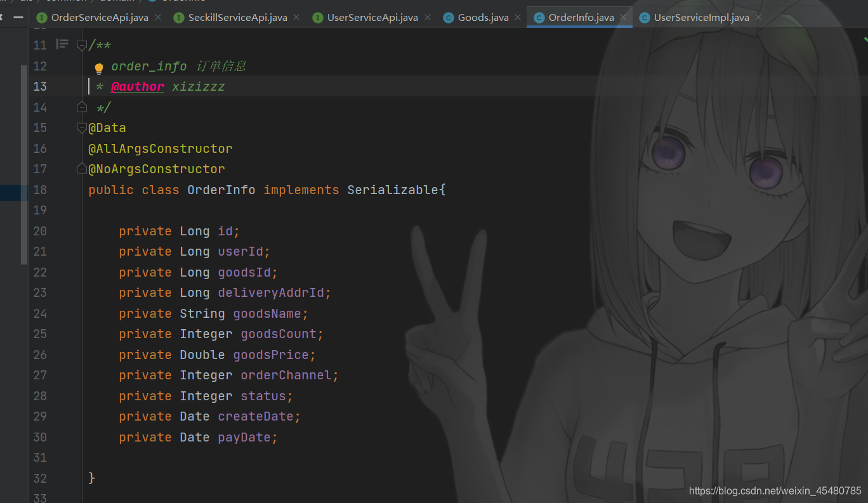This screenshot has width=868, height=503.
Task: Toggle rendered doc view icon at line 11
Action: [x=62, y=44]
